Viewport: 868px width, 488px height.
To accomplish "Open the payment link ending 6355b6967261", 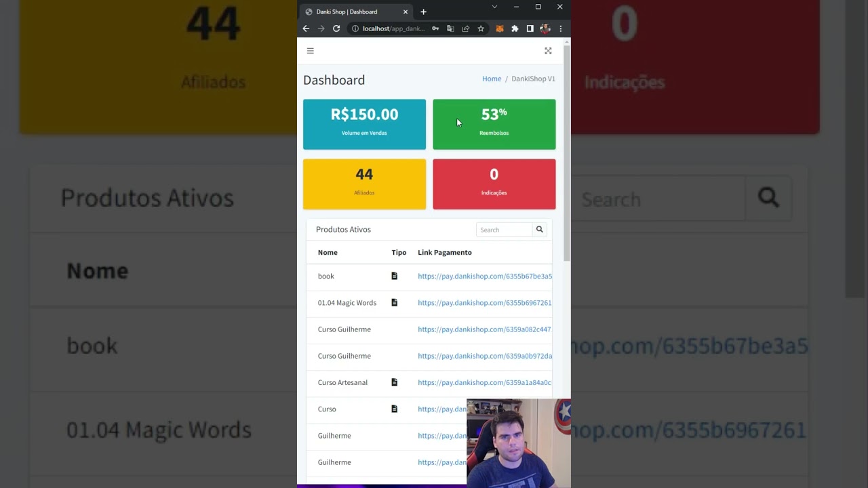I will click(x=485, y=302).
